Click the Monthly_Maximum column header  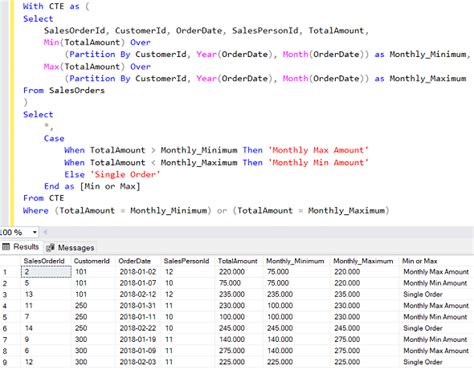(x=363, y=261)
